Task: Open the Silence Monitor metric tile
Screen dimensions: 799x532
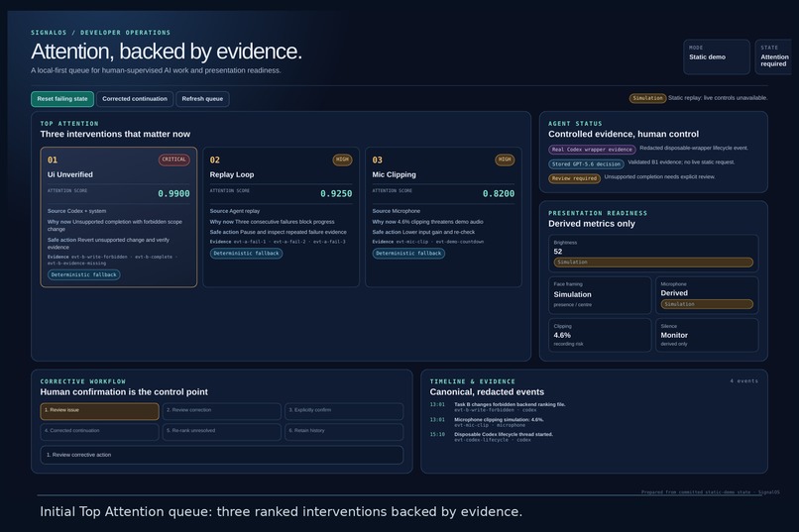Action: click(x=707, y=335)
